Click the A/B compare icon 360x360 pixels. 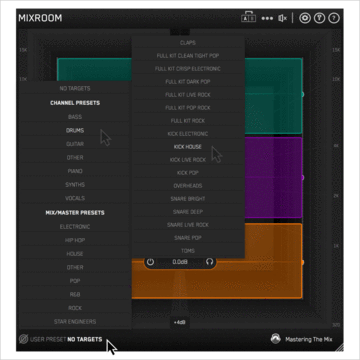[248, 18]
